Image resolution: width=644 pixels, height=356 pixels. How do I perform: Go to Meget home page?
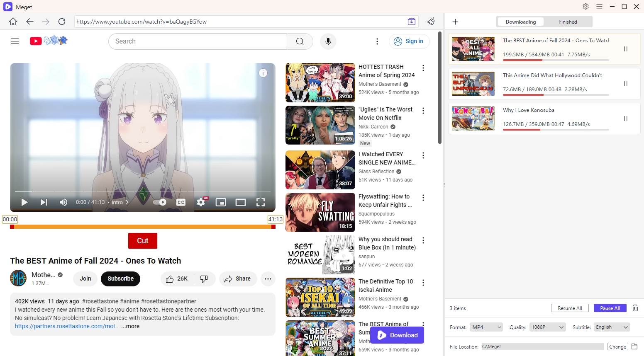coord(13,22)
